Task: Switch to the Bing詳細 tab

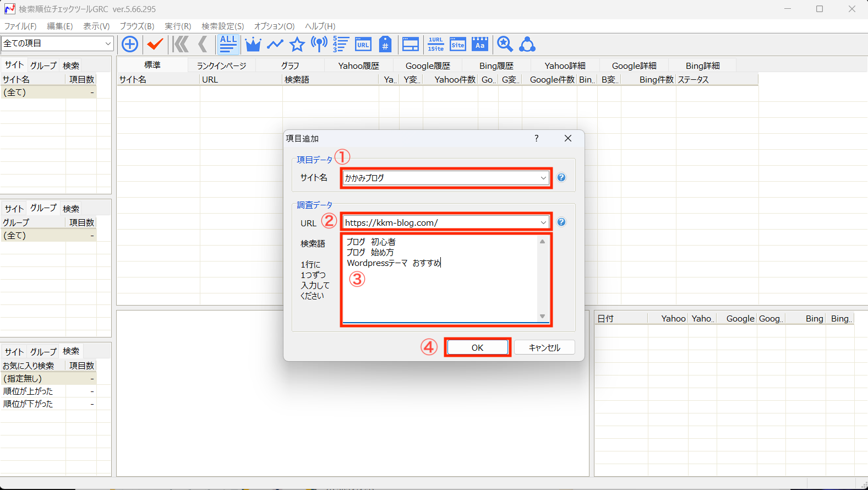Action: (702, 66)
